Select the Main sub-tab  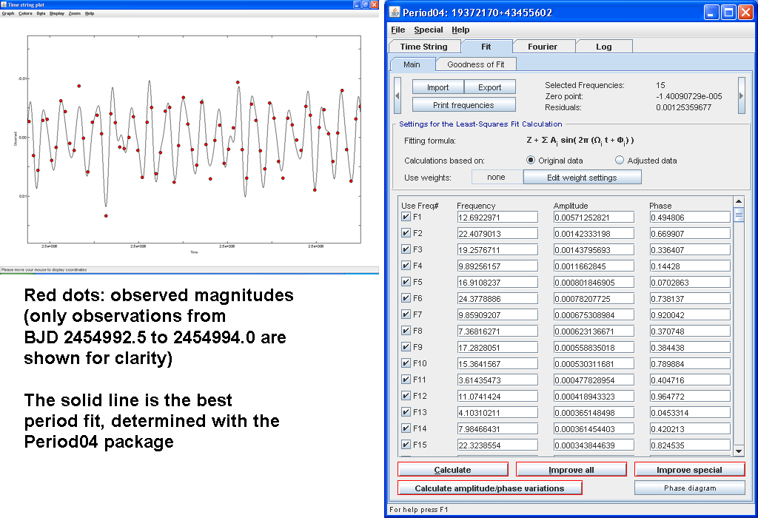click(x=412, y=64)
